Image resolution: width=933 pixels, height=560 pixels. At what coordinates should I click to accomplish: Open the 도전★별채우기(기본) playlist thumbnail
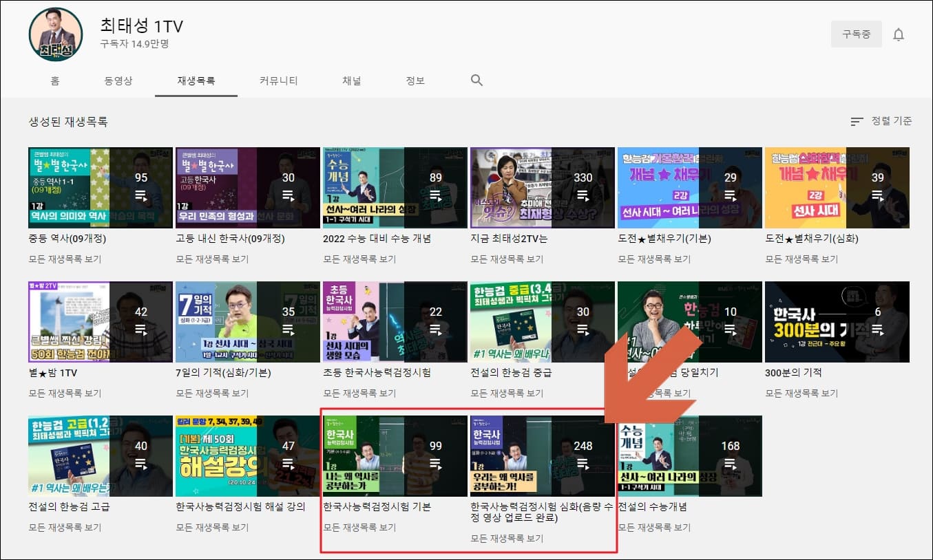pos(690,187)
